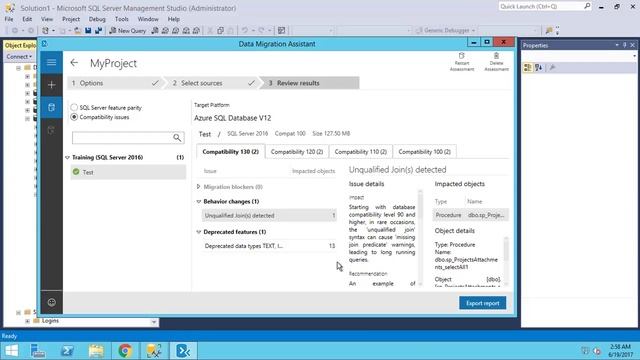Open PowerShell from the taskbar
Image resolution: width=640 pixels, height=360 pixels.
tap(67, 351)
